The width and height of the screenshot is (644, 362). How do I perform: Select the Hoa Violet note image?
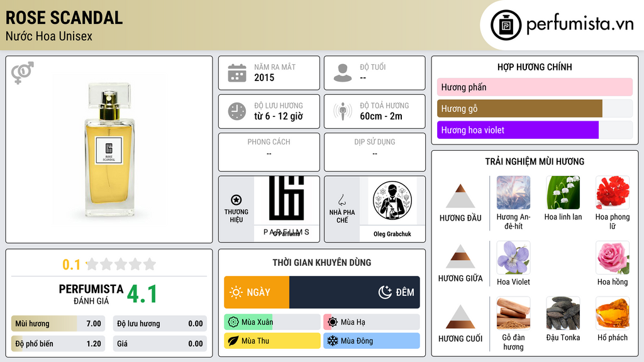[x=513, y=258]
